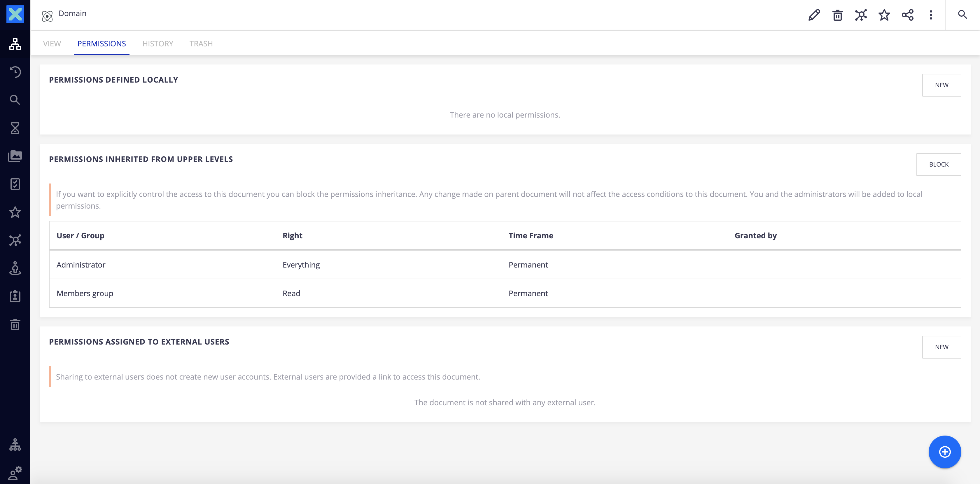Open the clipboard sidebar icon

click(15, 296)
